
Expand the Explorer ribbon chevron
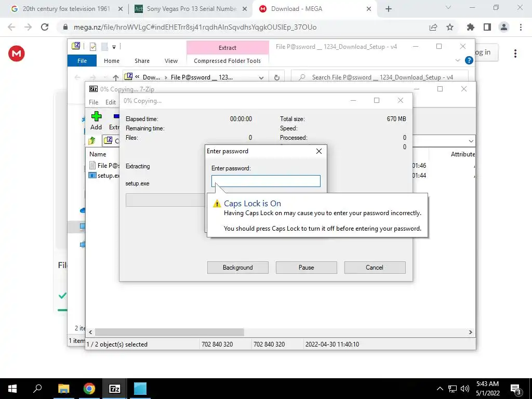pos(457,60)
